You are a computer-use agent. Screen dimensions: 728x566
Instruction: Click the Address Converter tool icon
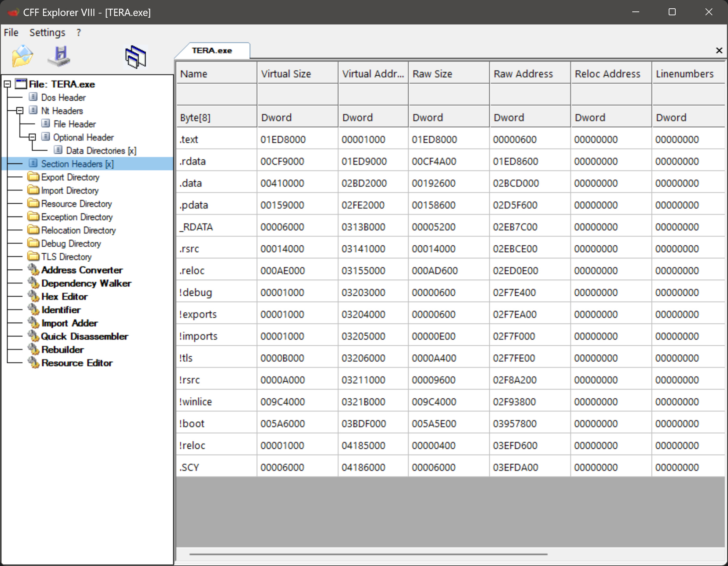coord(33,270)
